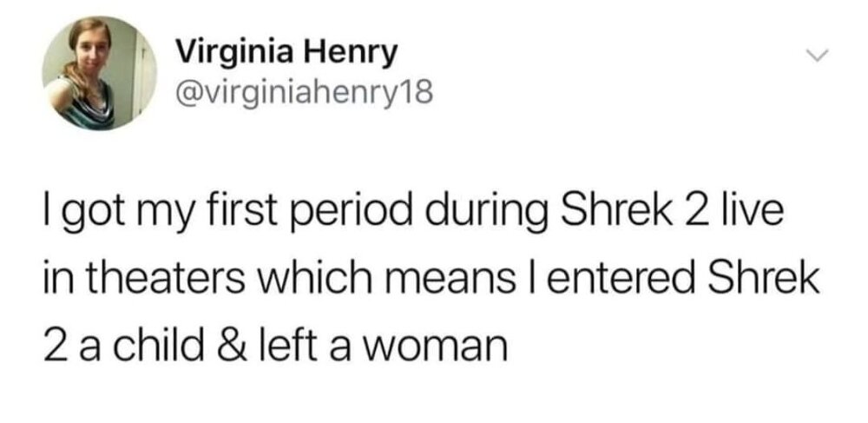Expand the tweet options chevron menu
868x423 pixels.
coord(815,54)
